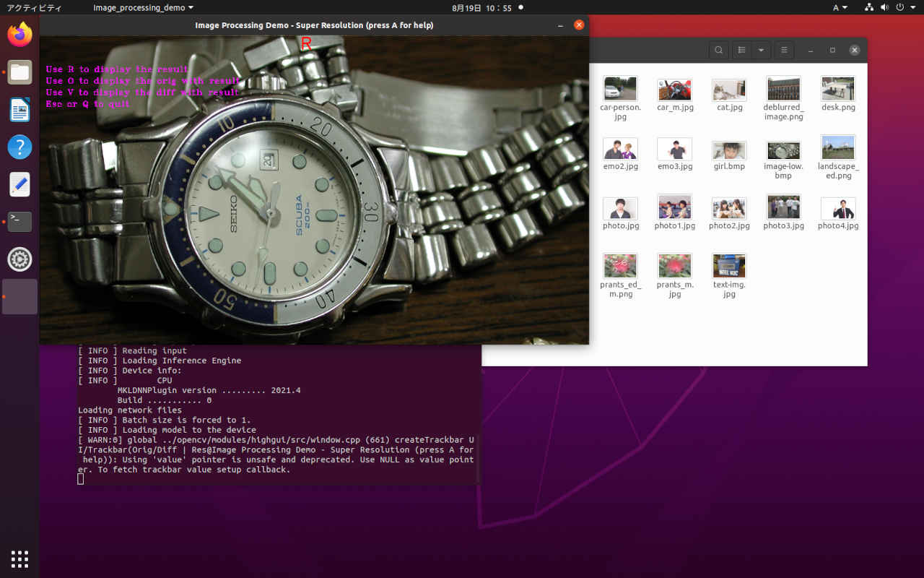This screenshot has width=924, height=578.
Task: Click the watch image in demo window
Action: (x=314, y=189)
